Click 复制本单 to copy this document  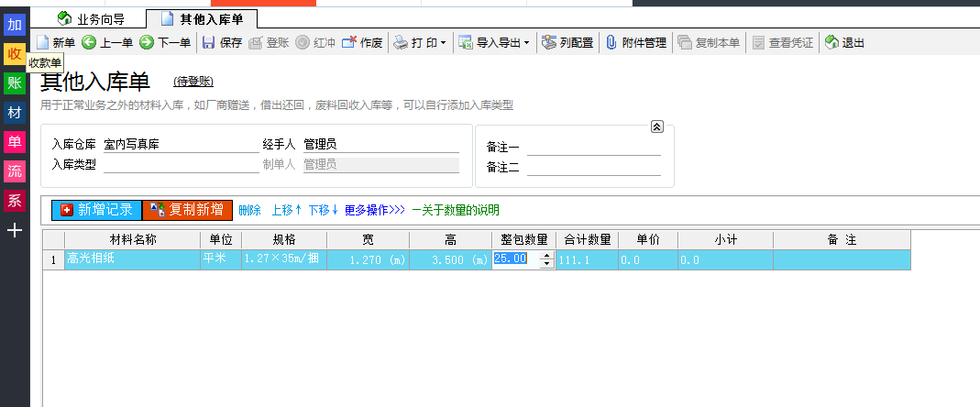(x=709, y=42)
